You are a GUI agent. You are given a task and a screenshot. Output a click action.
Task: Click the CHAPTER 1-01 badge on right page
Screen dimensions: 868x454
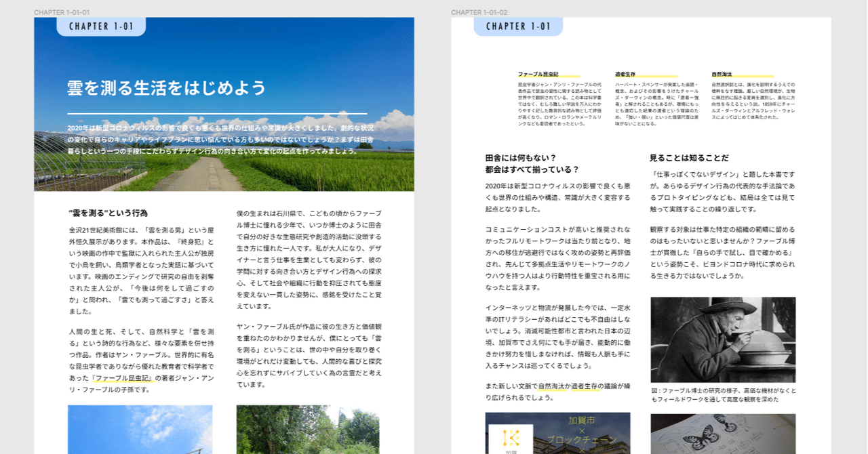tap(519, 26)
